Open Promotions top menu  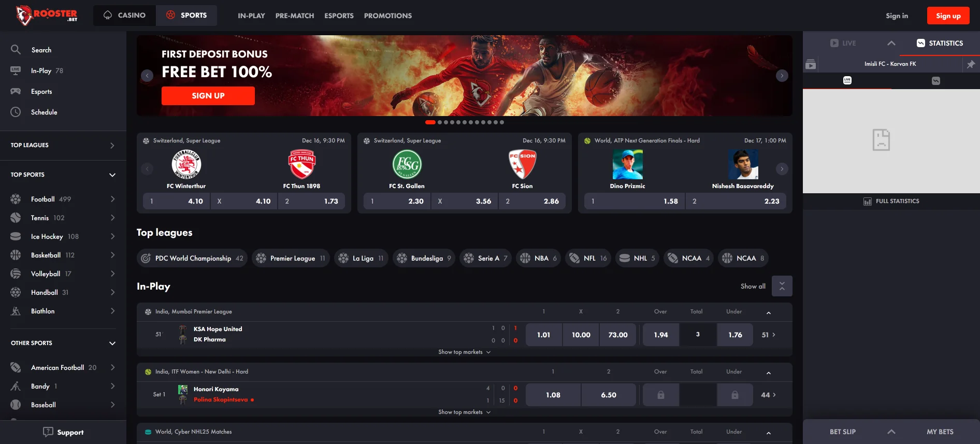click(388, 16)
